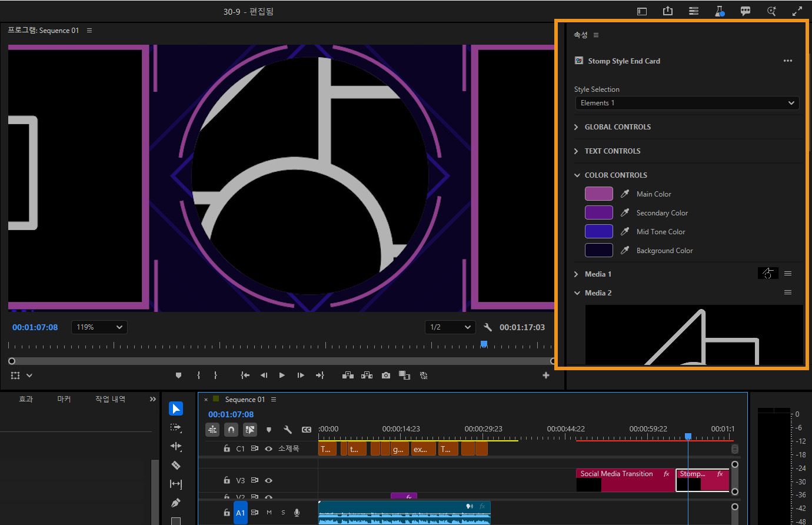Mute the A1 audio track
The image size is (812, 525).
[x=269, y=513]
